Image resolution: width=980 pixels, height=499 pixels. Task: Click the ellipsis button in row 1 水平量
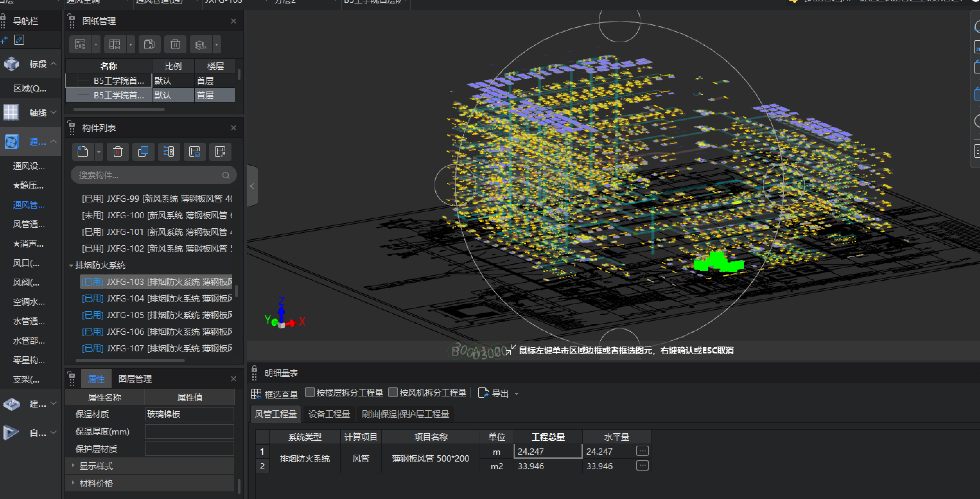pyautogui.click(x=642, y=451)
